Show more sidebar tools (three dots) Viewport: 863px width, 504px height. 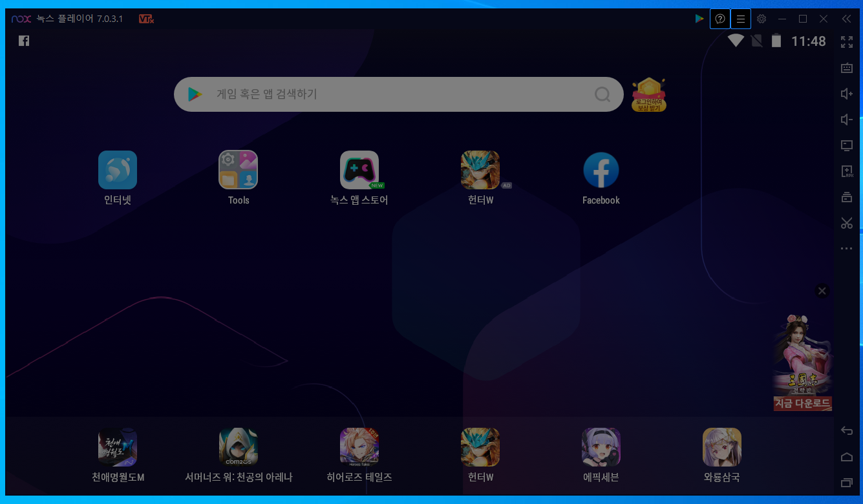(x=847, y=248)
